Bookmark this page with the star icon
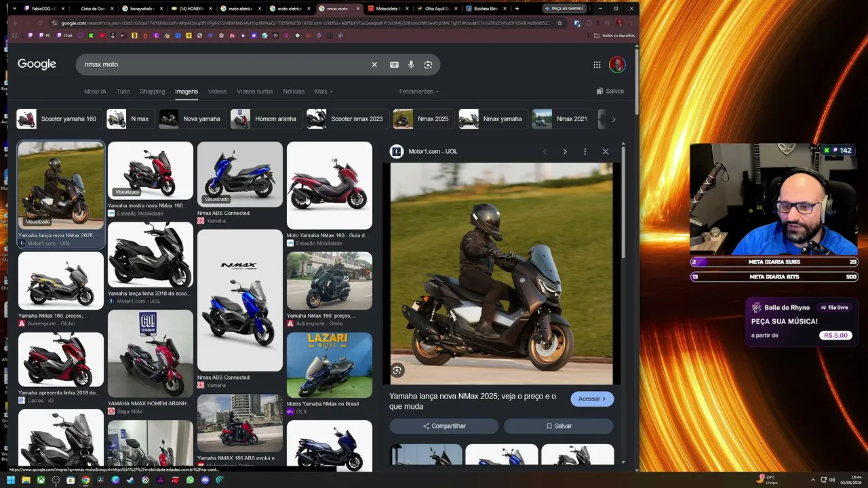 coord(559,23)
